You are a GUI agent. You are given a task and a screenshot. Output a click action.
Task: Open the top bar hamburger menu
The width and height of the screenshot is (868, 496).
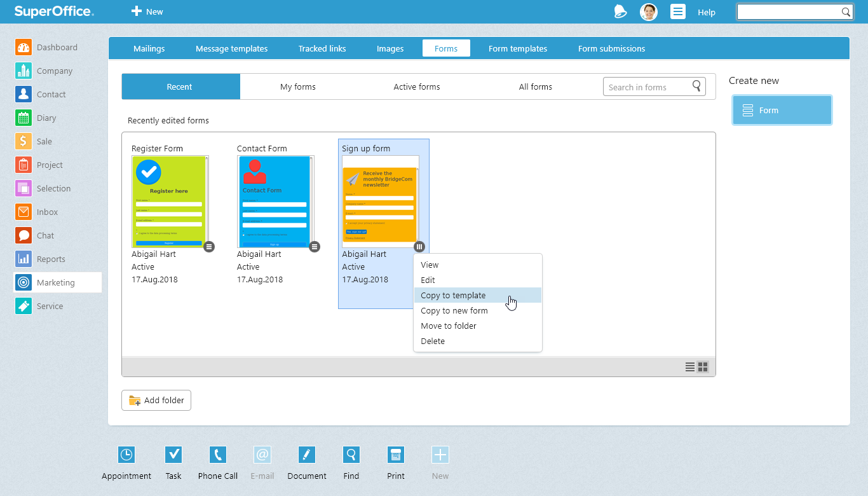(678, 12)
